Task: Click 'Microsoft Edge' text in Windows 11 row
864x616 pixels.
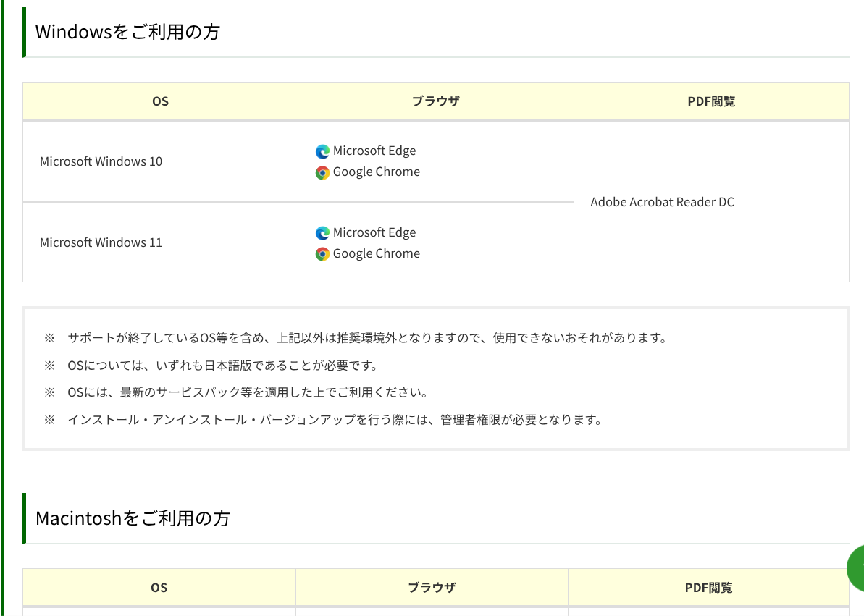Action: point(374,232)
